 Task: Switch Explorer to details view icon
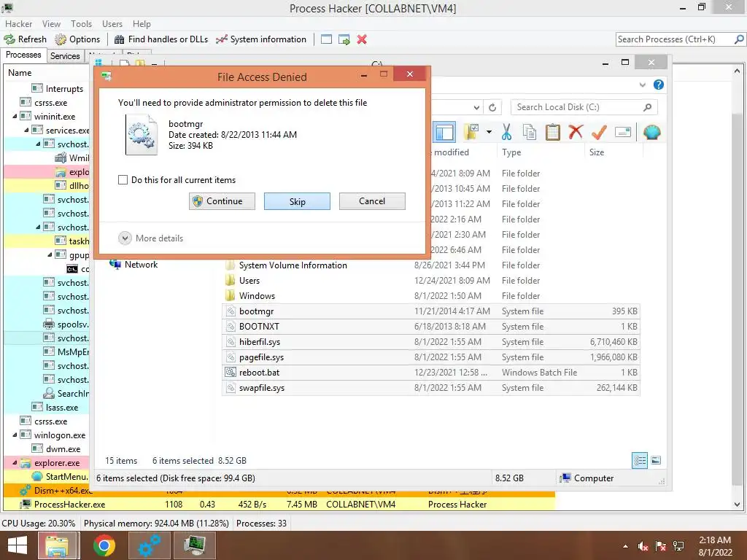coord(640,461)
